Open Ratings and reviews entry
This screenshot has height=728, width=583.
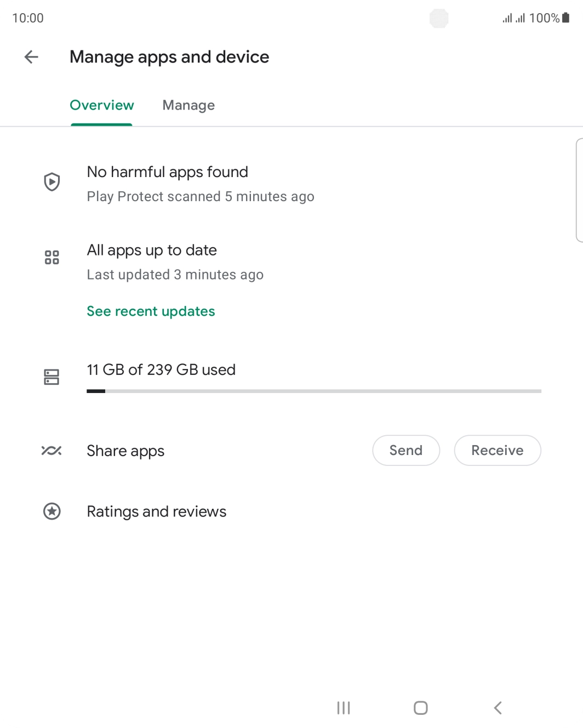[156, 511]
